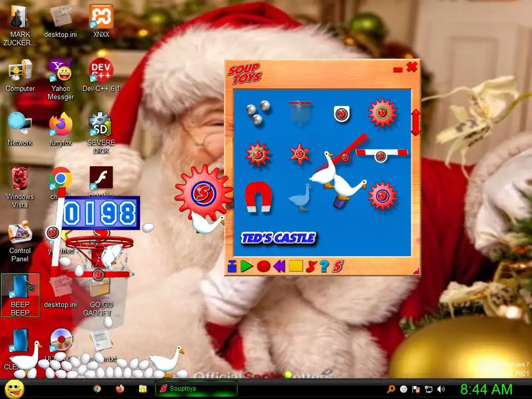532x399 pixels.
Task: Pick the metal balls toy in Souptoys
Action: pos(258,112)
